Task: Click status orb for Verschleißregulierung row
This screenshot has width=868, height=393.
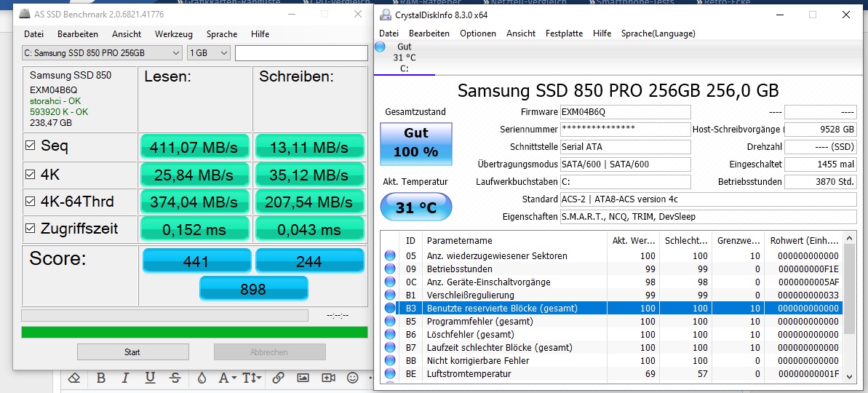Action: pyautogui.click(x=390, y=295)
